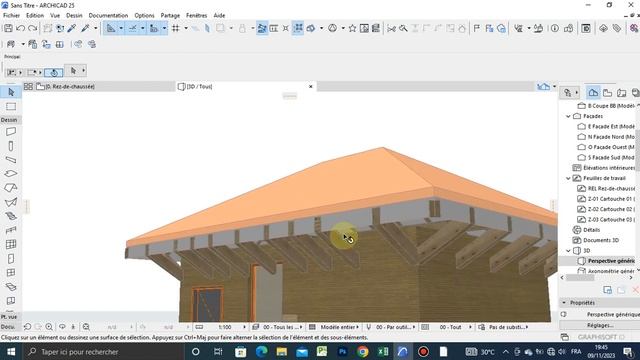The width and height of the screenshot is (640, 360).
Task: Select the Arrow tool in the toolbox
Action: point(11,92)
